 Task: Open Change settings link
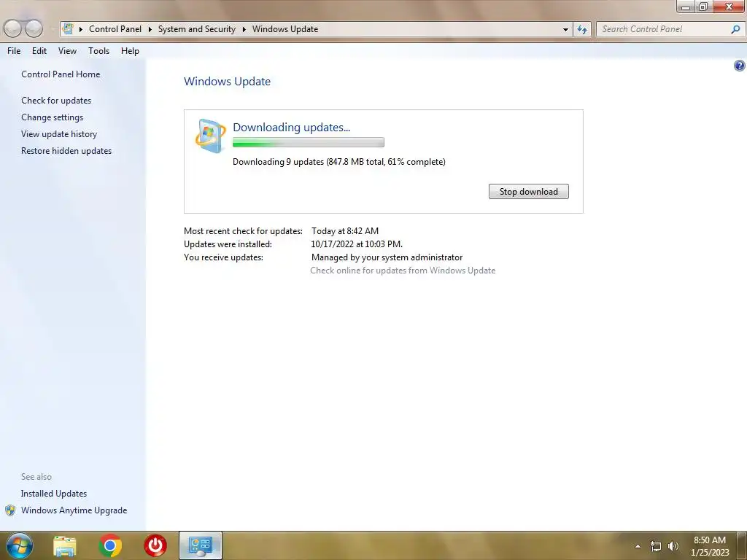[x=52, y=117]
